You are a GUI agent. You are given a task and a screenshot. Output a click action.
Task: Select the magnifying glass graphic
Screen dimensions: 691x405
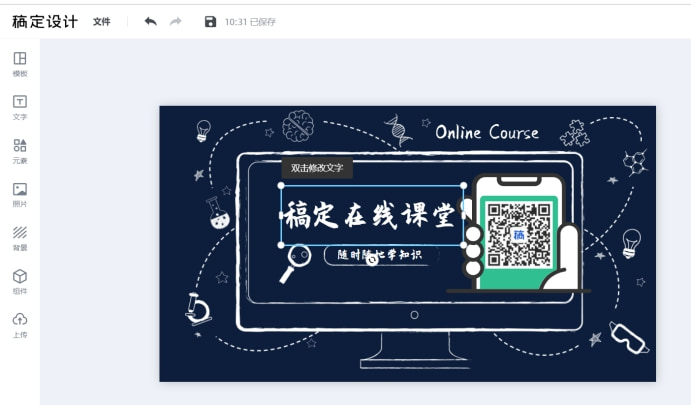pyautogui.click(x=295, y=264)
